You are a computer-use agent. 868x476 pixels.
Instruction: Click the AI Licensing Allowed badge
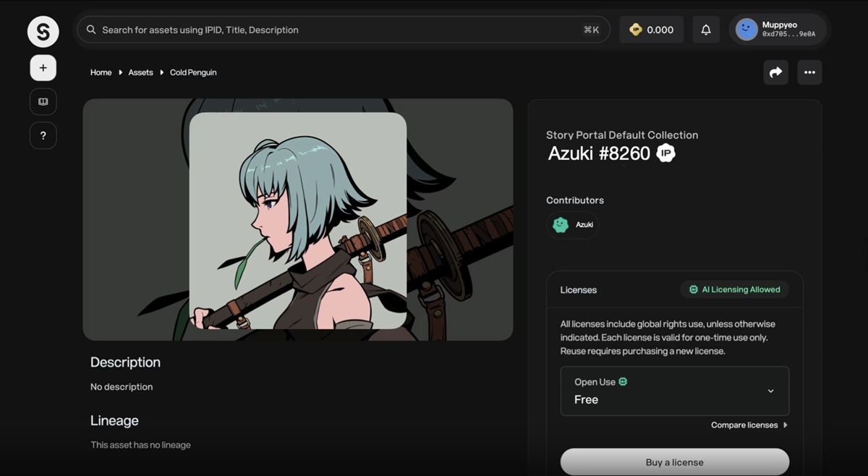(734, 289)
